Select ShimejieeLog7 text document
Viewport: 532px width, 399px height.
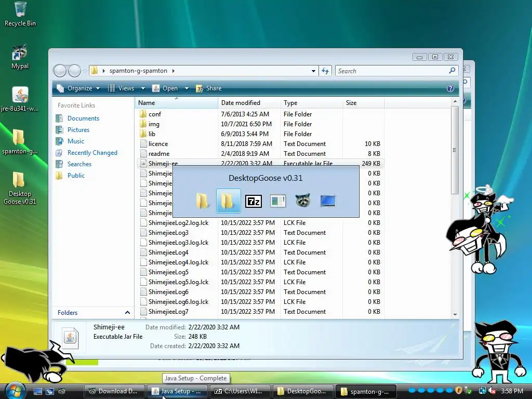(261, 312)
